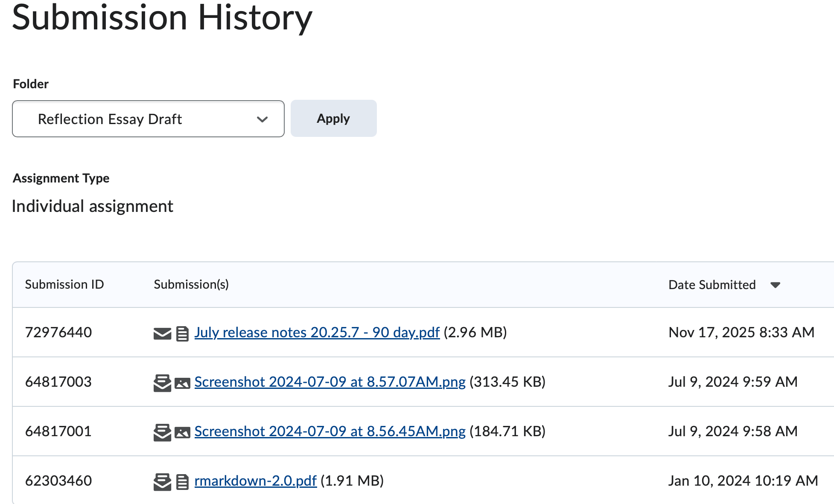Click the chevron in the Reflection Essay Draft selector
834x504 pixels.
click(262, 119)
